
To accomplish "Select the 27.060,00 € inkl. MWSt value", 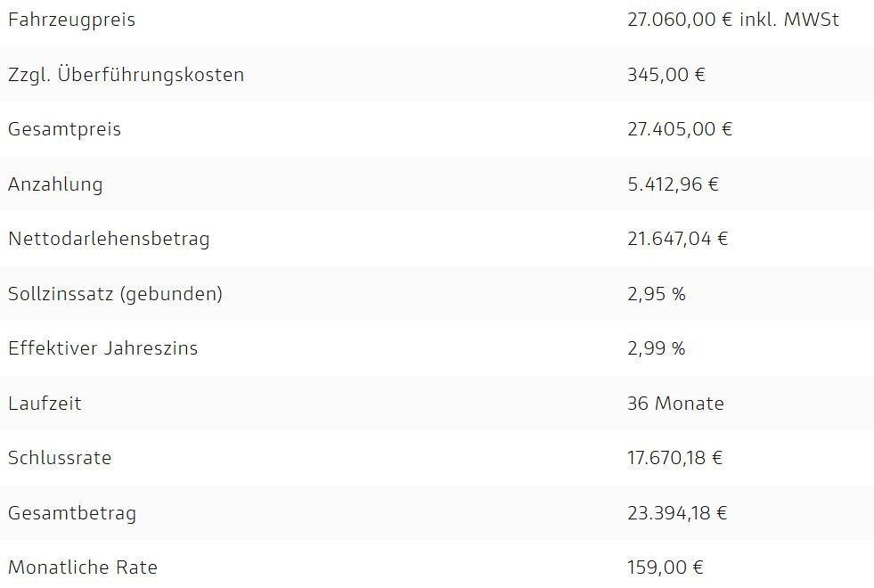I will (733, 20).
